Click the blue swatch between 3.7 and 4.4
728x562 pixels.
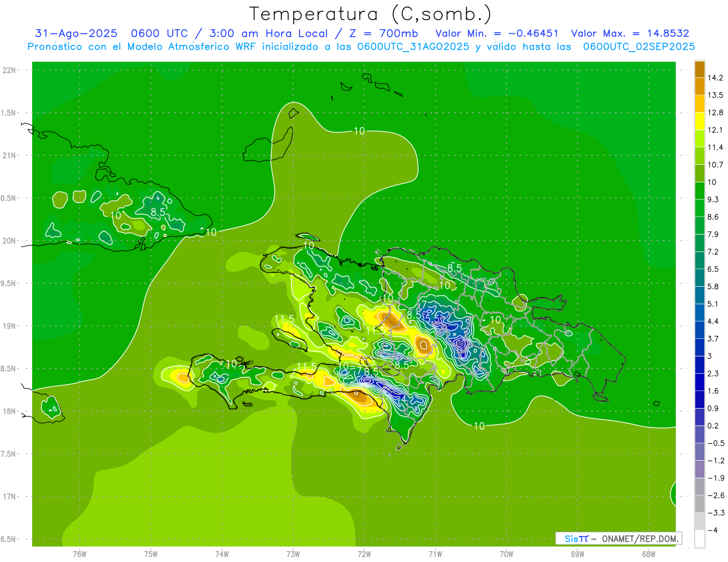700,330
